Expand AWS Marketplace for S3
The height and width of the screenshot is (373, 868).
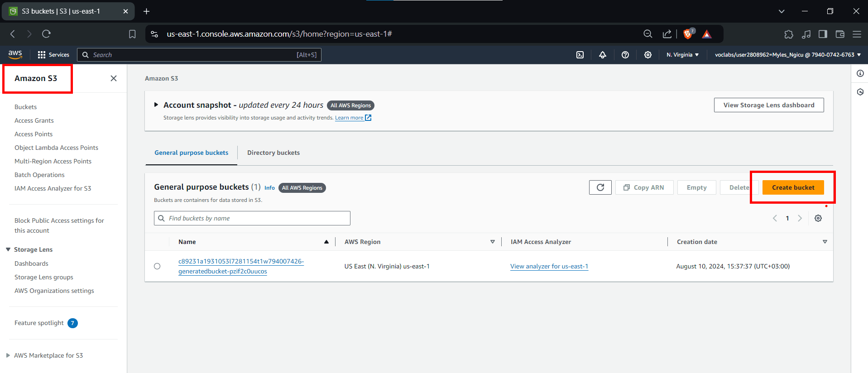[8, 355]
